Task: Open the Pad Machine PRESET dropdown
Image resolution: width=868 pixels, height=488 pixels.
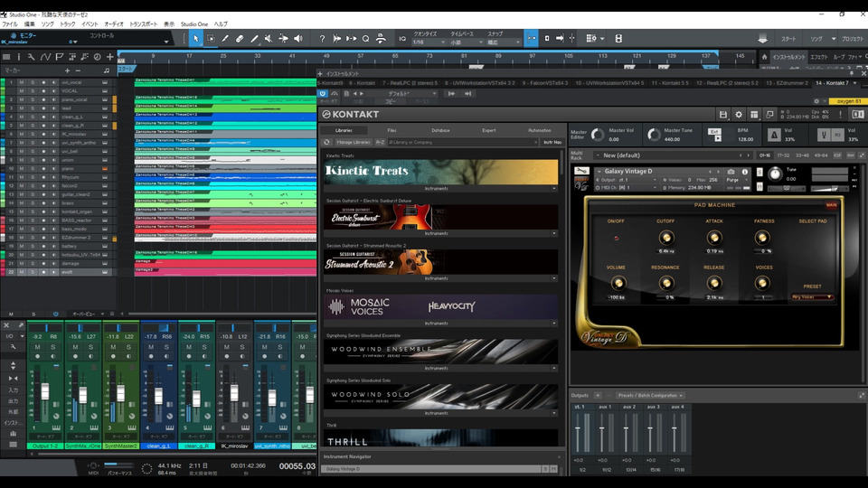Action: click(812, 297)
